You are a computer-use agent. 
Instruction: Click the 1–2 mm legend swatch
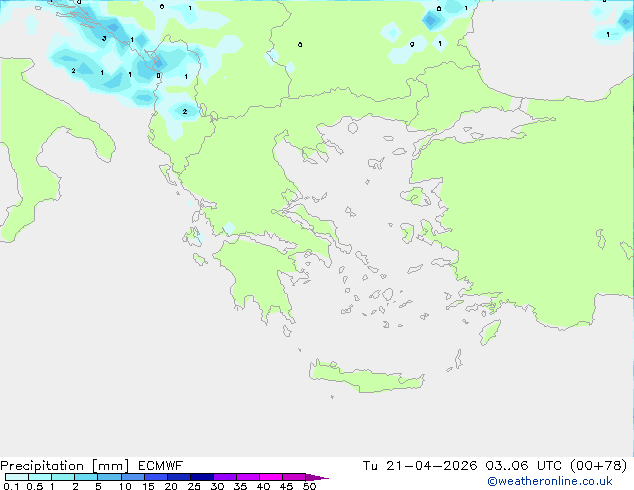pos(63,477)
